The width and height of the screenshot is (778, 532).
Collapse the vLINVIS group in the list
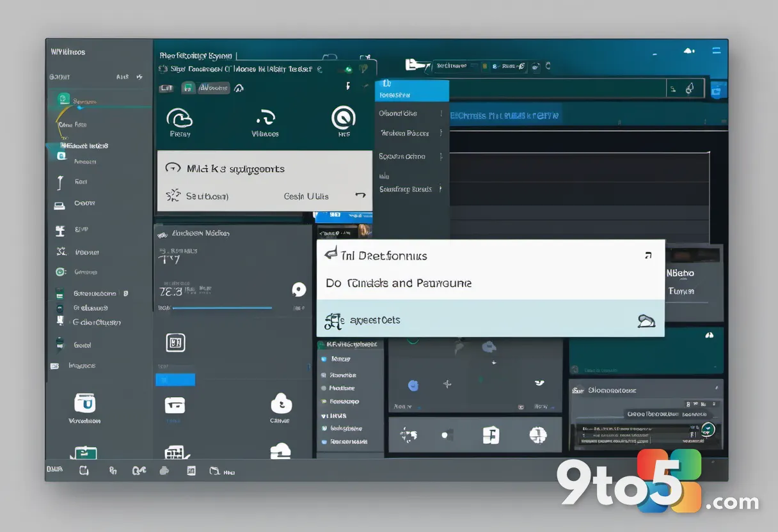pyautogui.click(x=333, y=416)
